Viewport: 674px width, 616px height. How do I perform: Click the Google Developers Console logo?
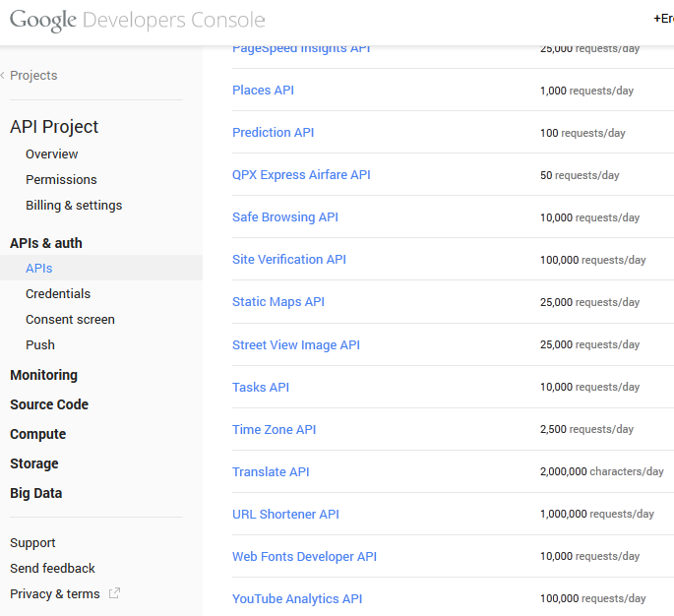pos(138,20)
